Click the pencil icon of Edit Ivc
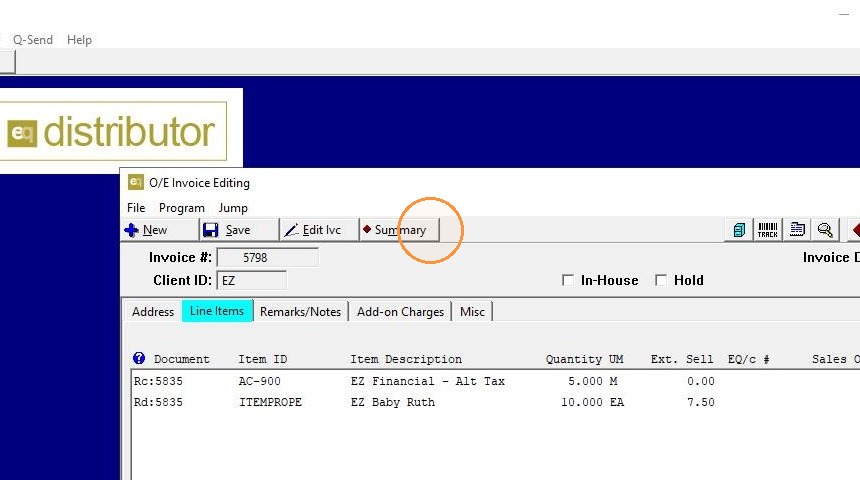 click(x=291, y=230)
